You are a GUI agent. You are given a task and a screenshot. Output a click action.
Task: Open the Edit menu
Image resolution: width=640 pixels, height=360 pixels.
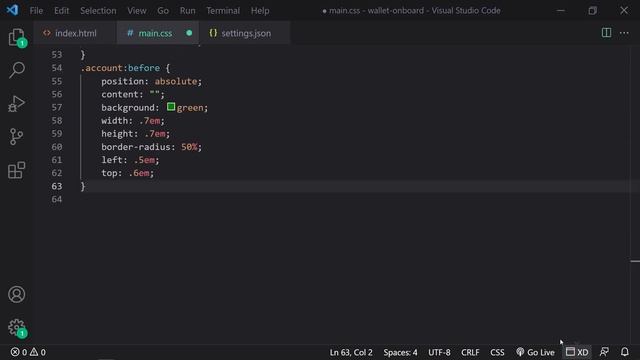click(62, 11)
